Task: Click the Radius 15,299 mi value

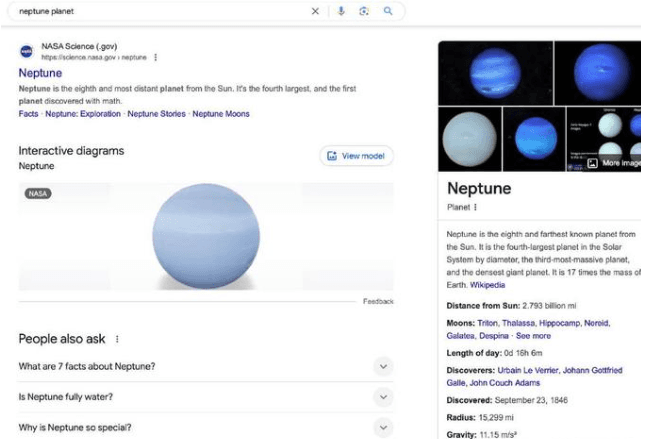Action: click(496, 417)
